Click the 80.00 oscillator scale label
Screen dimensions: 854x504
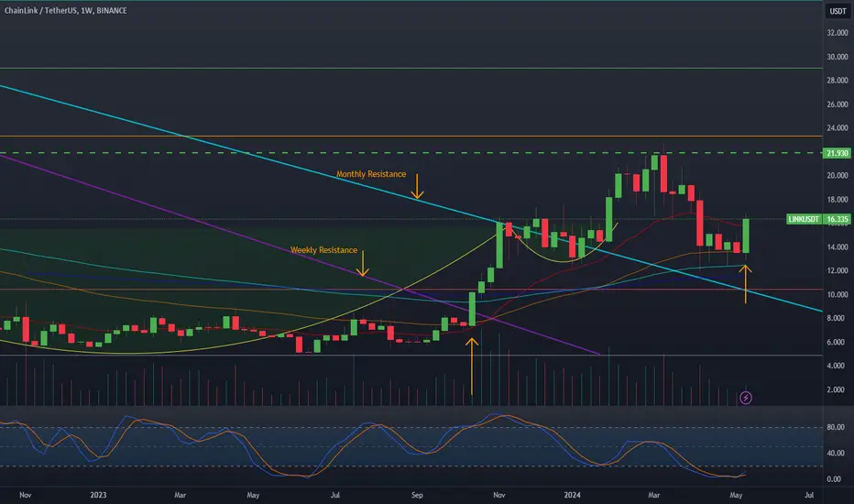pos(836,427)
